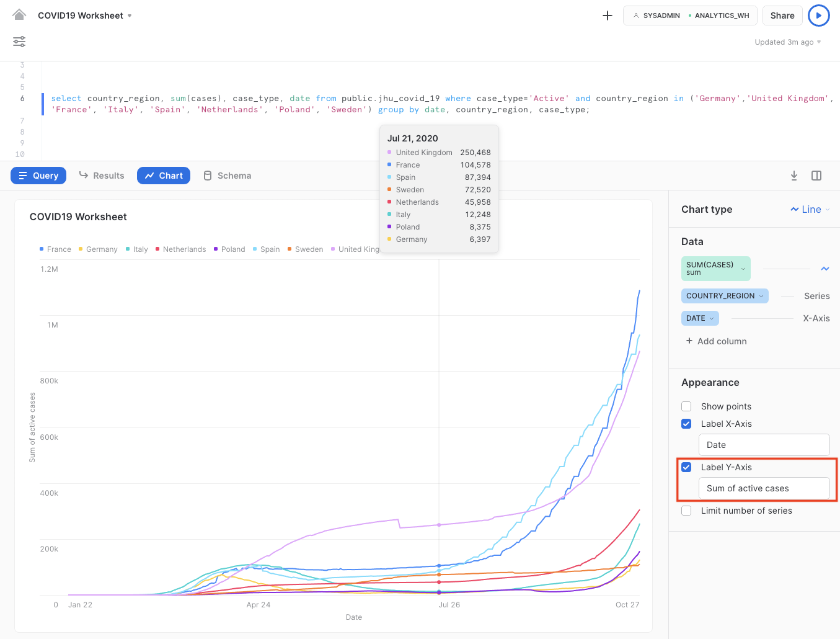The width and height of the screenshot is (840, 639).
Task: Click the Germany legend color marker
Action: pyautogui.click(x=81, y=249)
